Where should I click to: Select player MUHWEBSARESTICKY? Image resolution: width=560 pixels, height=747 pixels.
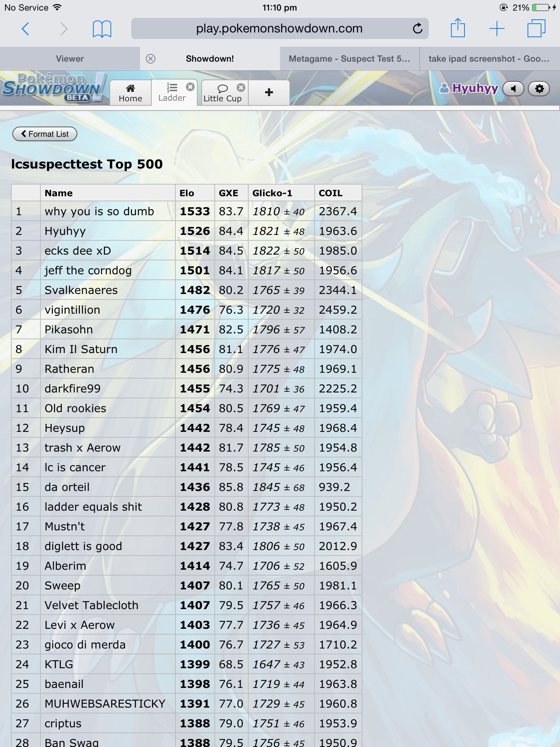pos(105,704)
